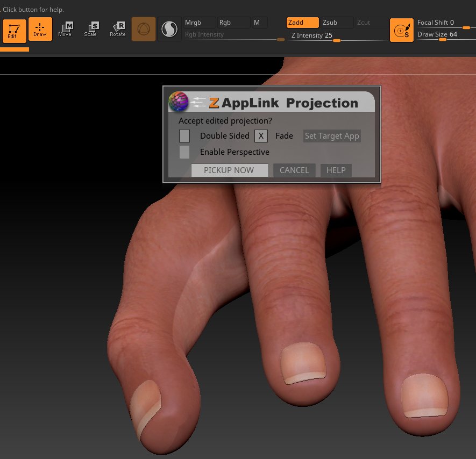The image size is (476, 459).
Task: Toggle Edit mode button
Action: click(x=14, y=31)
